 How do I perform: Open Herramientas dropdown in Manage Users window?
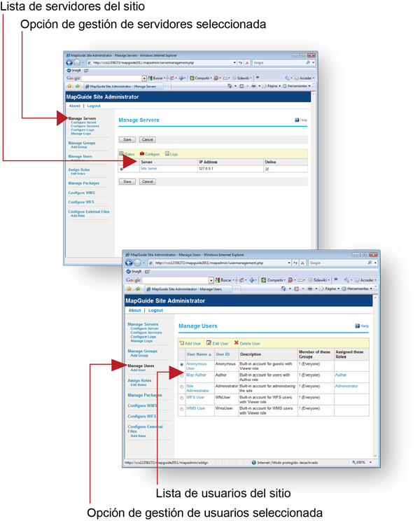tap(371, 289)
